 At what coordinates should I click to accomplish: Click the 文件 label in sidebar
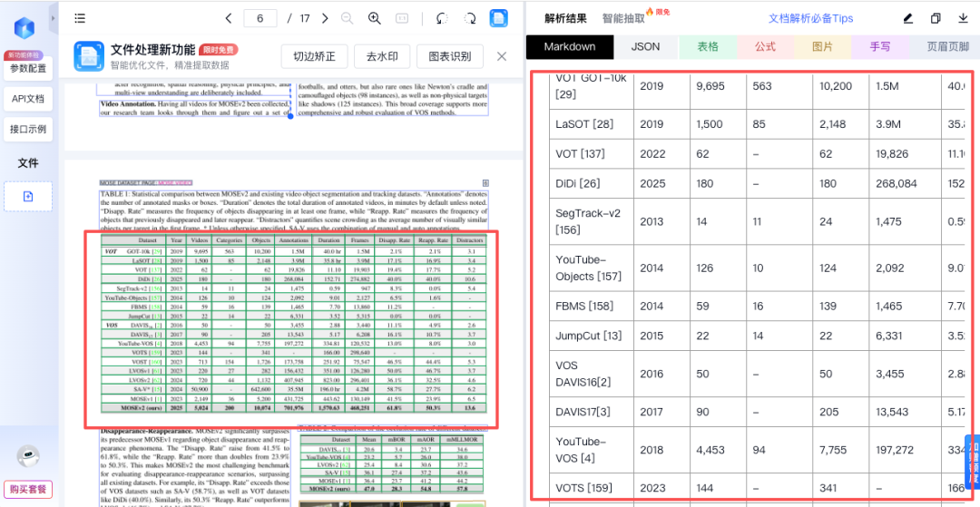(28, 163)
